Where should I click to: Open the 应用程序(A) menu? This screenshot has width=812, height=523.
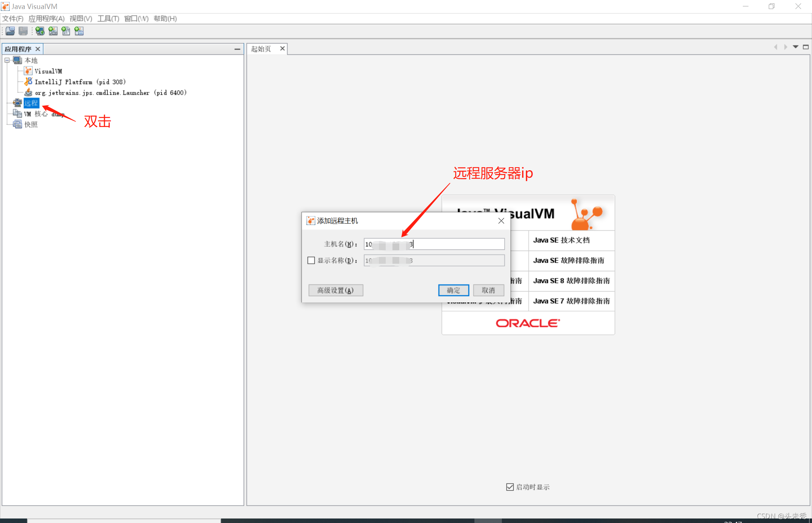click(x=47, y=18)
